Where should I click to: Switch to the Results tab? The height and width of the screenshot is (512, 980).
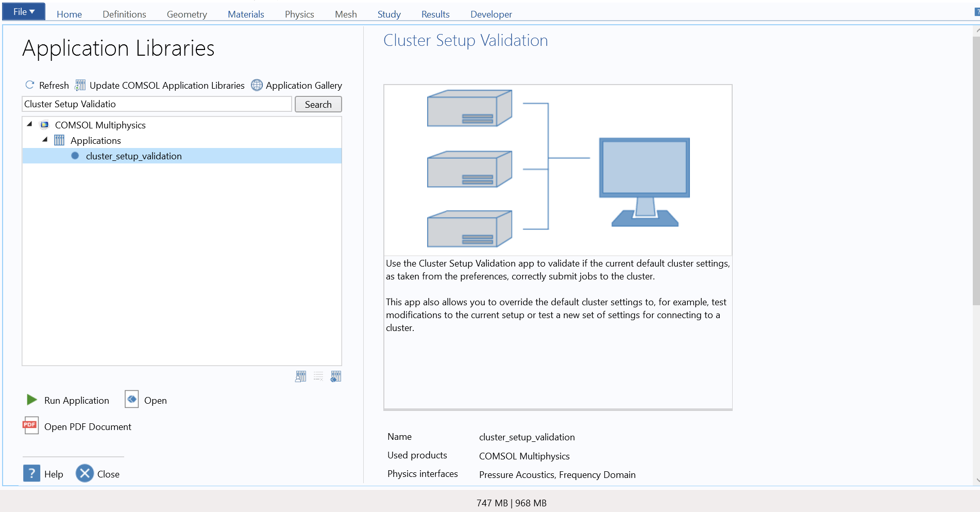pos(435,14)
